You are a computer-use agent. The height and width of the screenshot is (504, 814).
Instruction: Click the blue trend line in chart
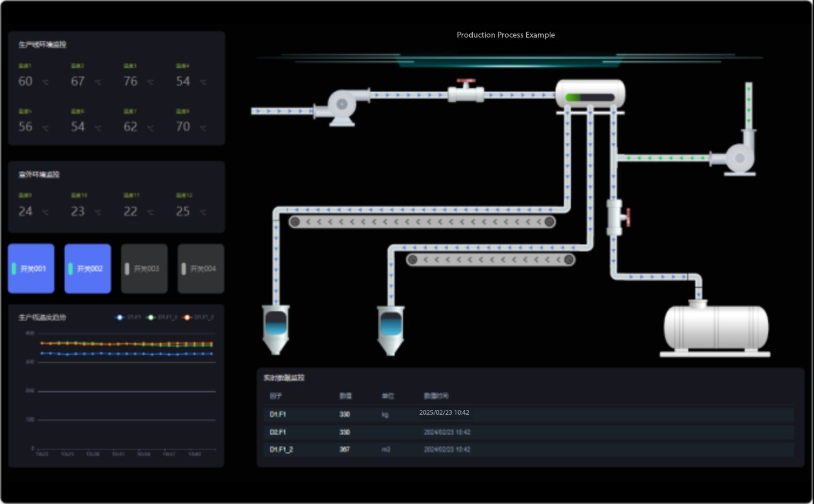(x=126, y=354)
